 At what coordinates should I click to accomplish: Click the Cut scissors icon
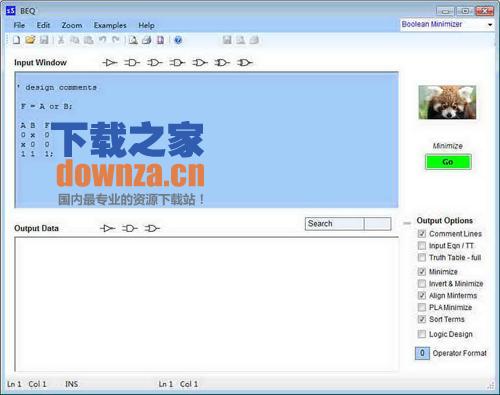pyautogui.click(x=61, y=40)
